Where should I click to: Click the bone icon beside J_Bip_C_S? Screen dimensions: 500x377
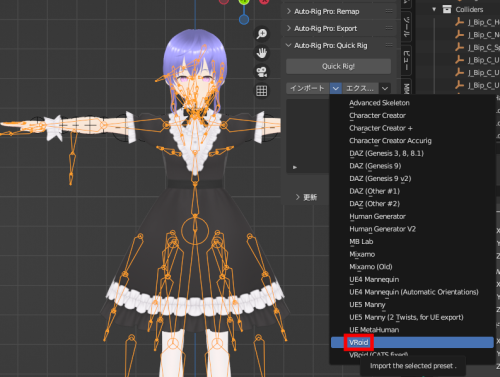[x=460, y=47]
